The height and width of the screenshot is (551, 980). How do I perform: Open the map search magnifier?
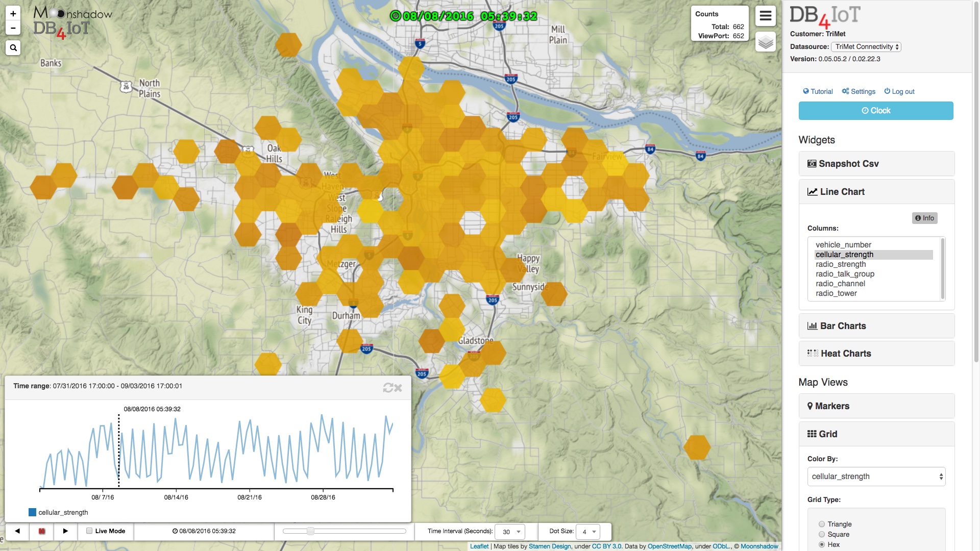click(x=13, y=48)
